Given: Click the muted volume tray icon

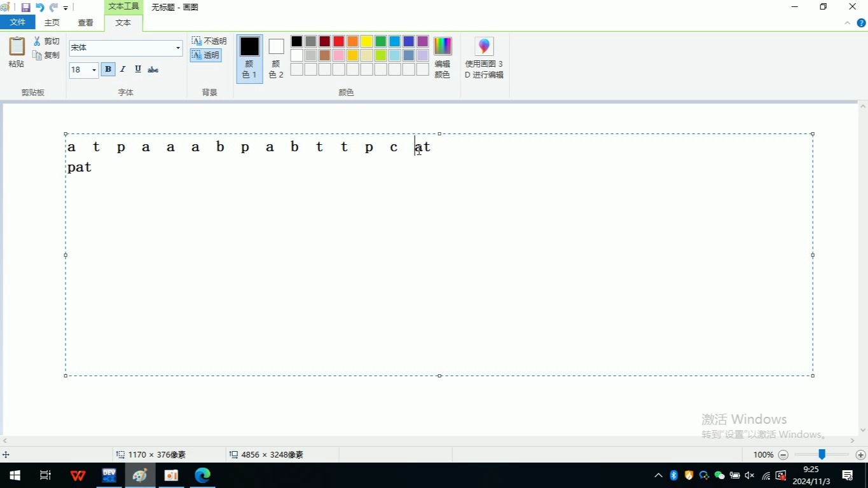Looking at the screenshot, I should coord(750,475).
